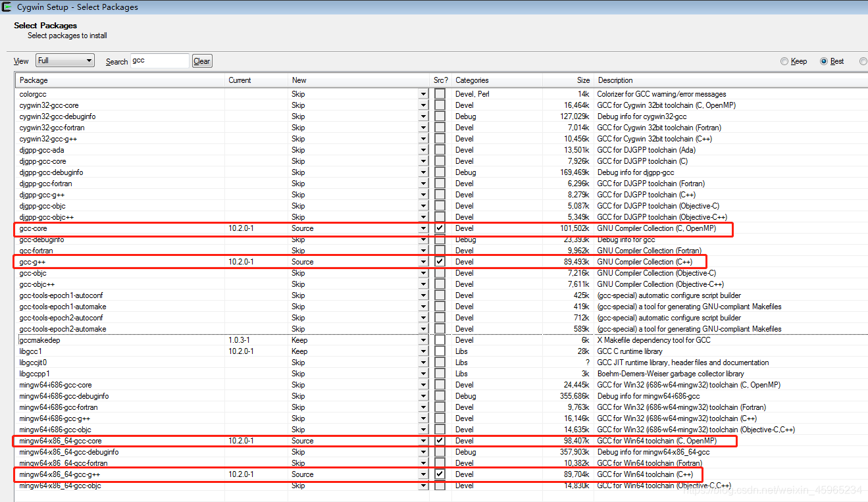Select the mingw64-x86_64-gcc-g++ package name

point(60,474)
